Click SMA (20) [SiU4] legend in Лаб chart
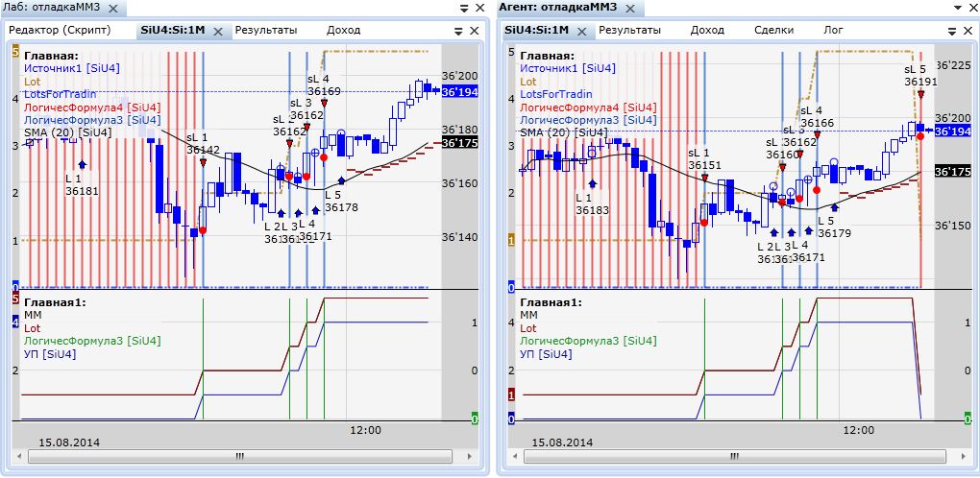 68,132
